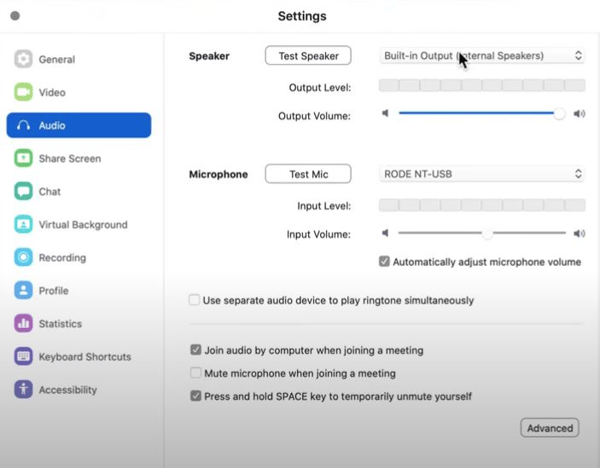Enable mute microphone when joining a meeting
This screenshot has width=600, height=468.
point(195,373)
